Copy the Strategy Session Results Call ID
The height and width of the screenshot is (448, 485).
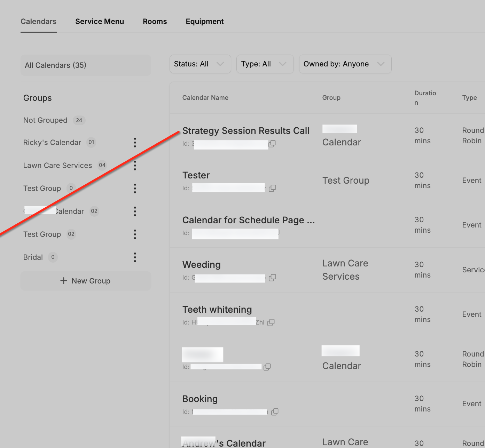click(272, 144)
